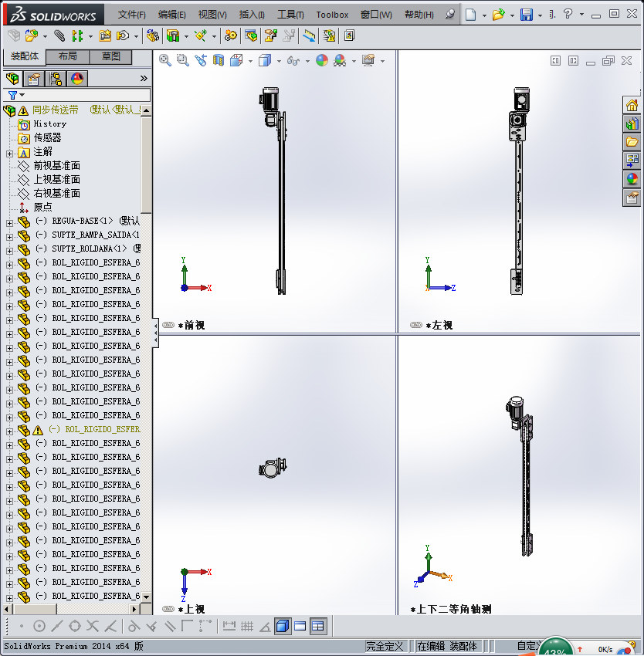644x656 pixels.
Task: Click the Open document folder button
Action: (x=498, y=15)
